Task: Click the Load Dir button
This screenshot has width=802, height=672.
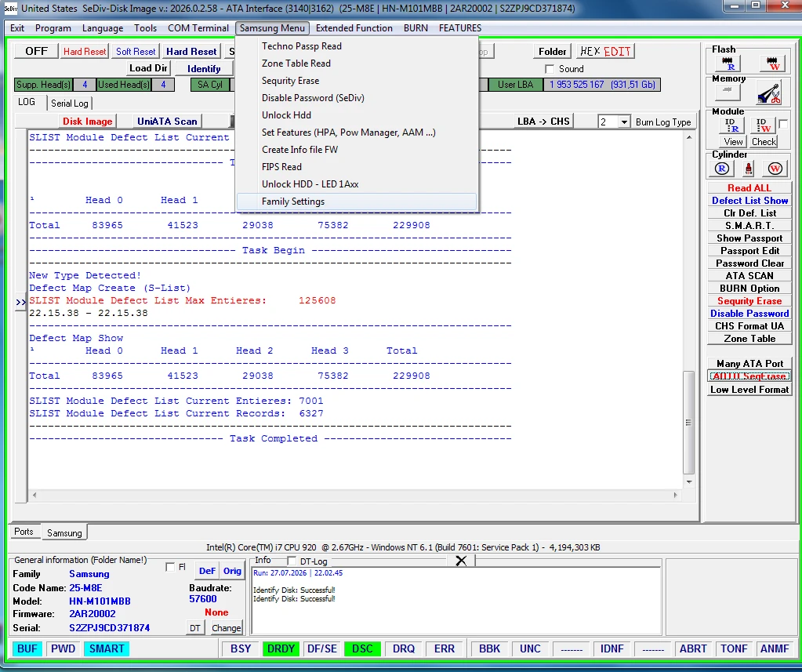Action: 148,68
